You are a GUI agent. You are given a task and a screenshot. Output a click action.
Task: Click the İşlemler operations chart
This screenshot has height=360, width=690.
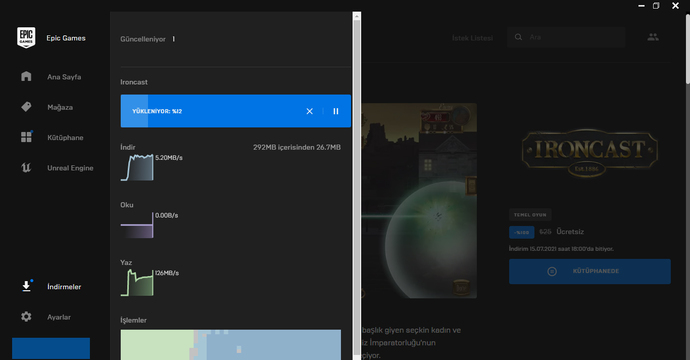point(231,345)
